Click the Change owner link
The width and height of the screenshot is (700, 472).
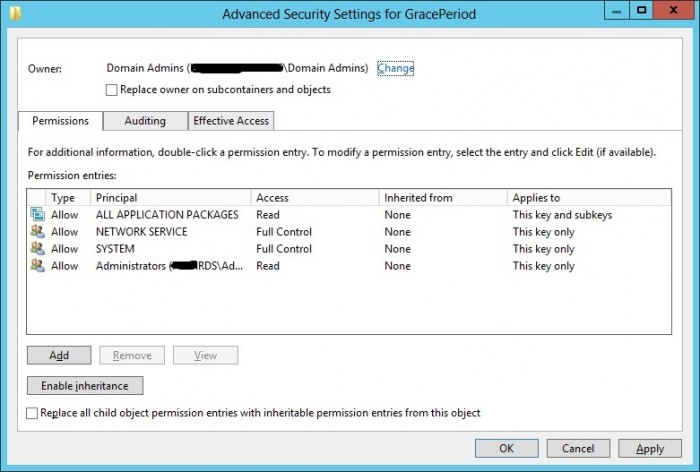click(x=396, y=68)
